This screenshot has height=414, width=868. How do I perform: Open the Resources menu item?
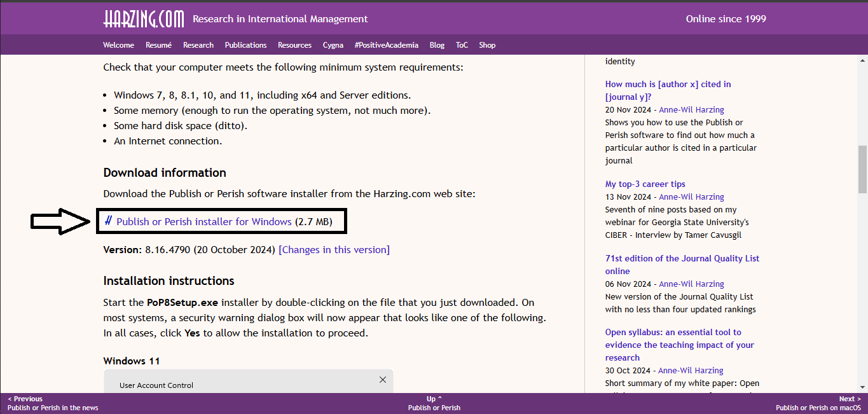[294, 45]
